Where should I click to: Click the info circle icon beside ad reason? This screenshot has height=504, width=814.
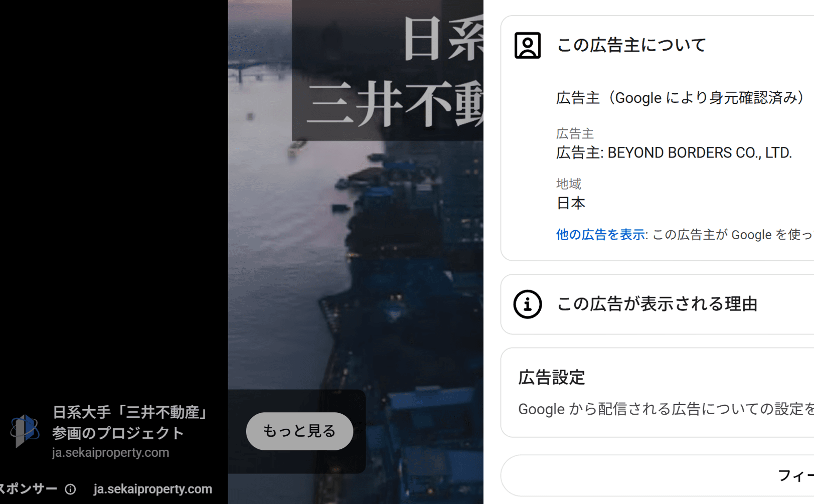[x=527, y=304]
